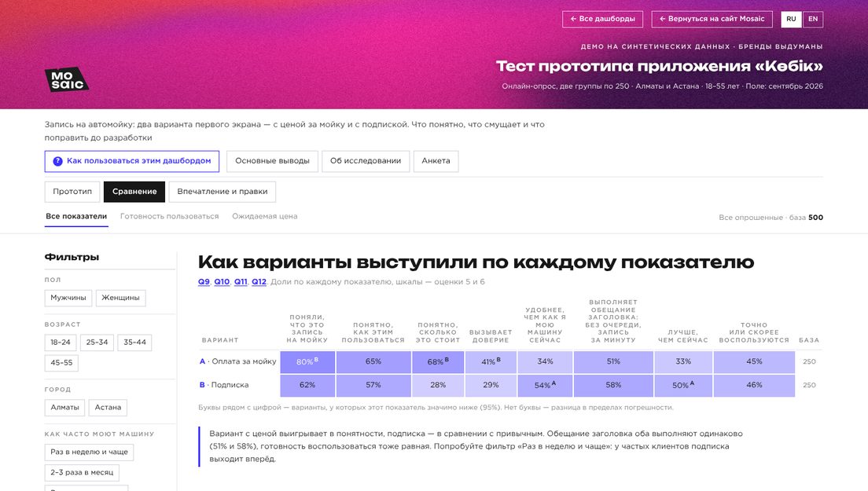Click the 51% cell in row A

(613, 362)
